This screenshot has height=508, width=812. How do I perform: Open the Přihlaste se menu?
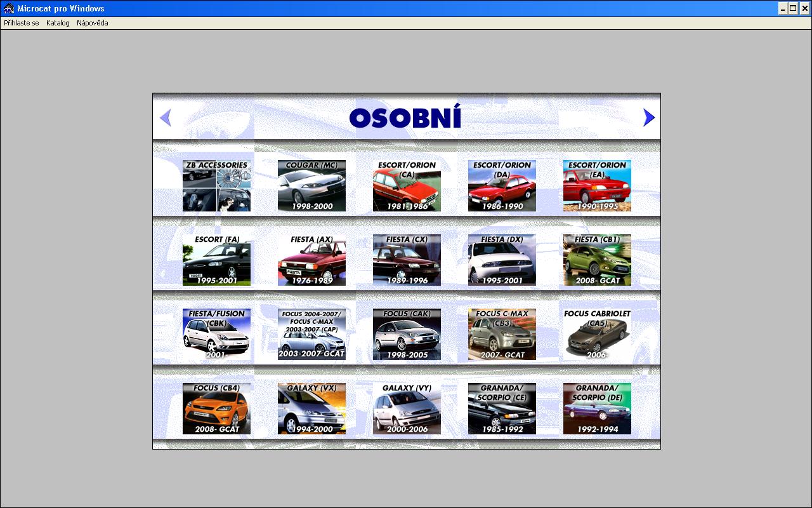click(x=22, y=23)
